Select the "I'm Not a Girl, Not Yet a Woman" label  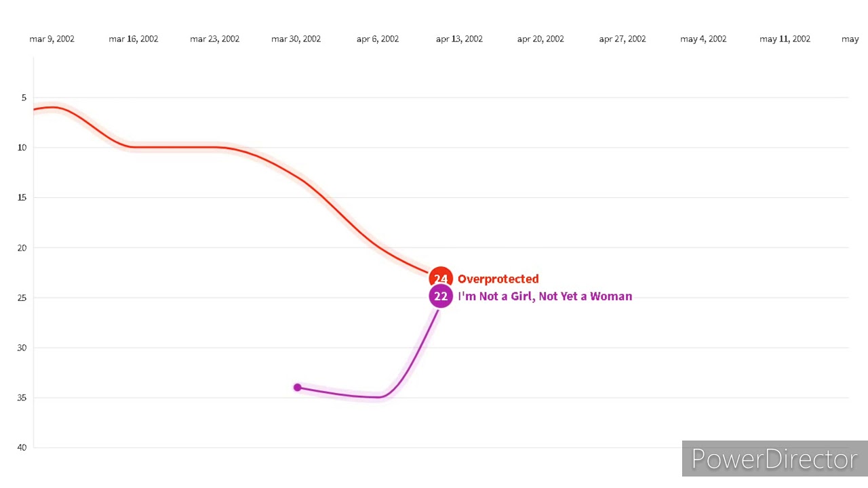coord(545,296)
